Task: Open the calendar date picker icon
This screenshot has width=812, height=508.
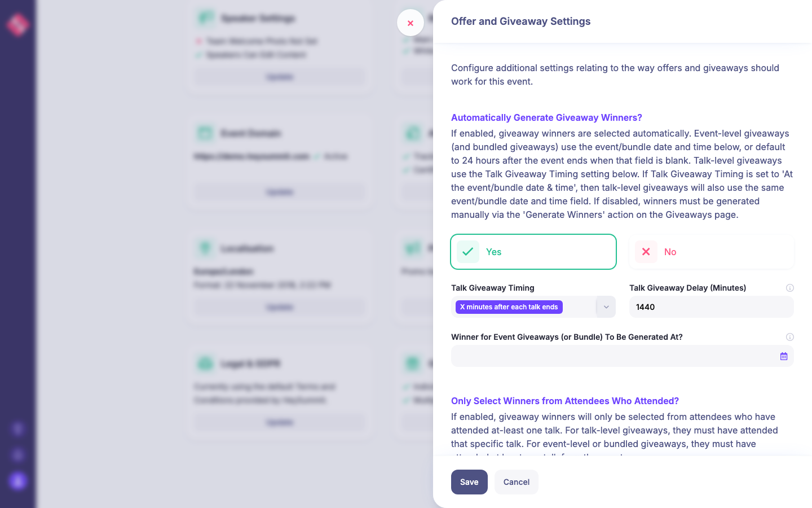Action: 784,356
